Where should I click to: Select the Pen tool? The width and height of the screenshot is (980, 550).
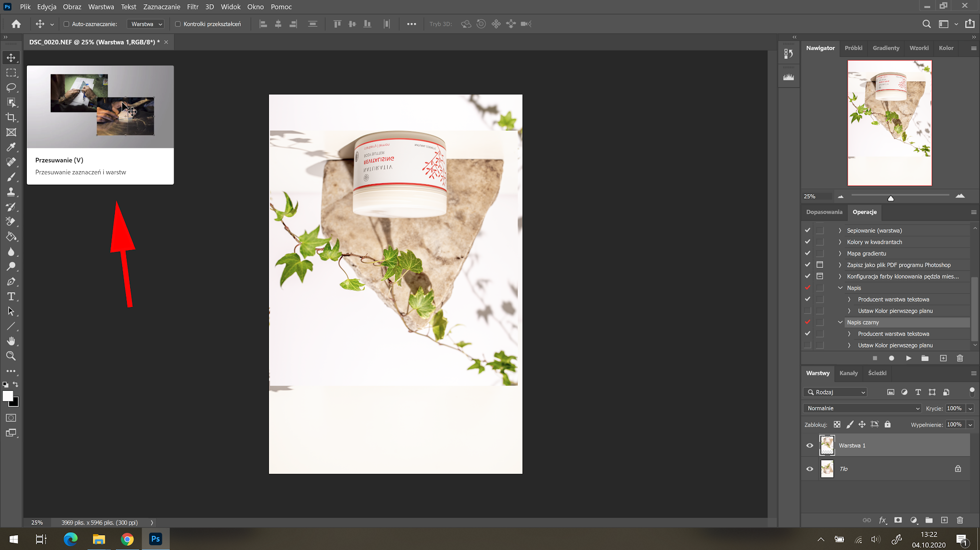11,281
